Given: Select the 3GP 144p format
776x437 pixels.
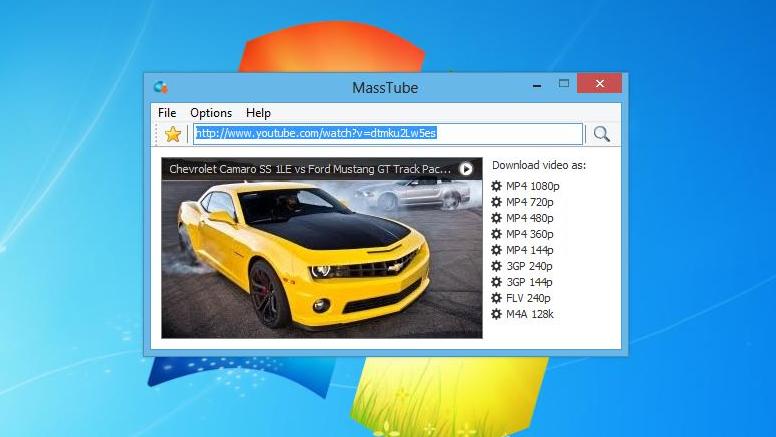Looking at the screenshot, I should coord(529,282).
